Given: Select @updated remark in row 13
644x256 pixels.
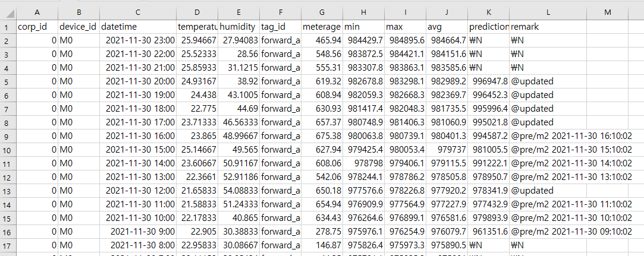Looking at the screenshot, I should pyautogui.click(x=548, y=190).
